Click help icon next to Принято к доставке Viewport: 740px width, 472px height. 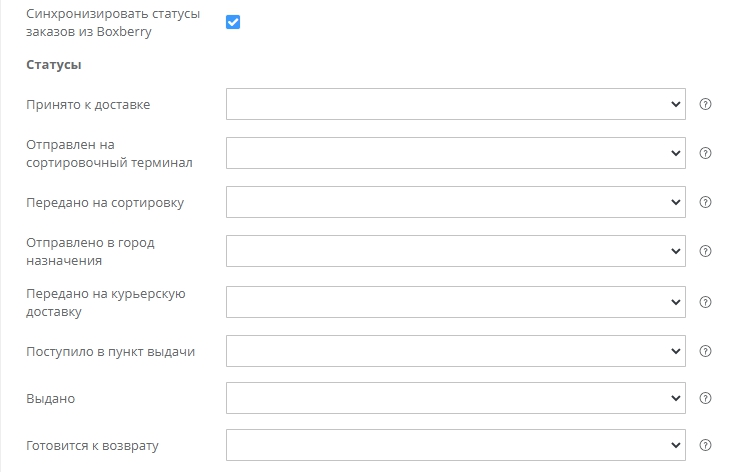[x=705, y=104]
